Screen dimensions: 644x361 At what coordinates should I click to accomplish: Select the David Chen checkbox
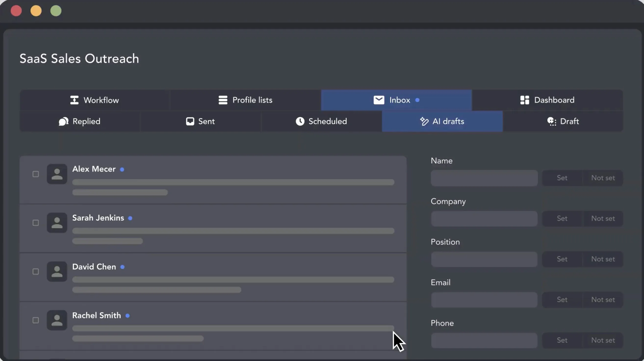[36, 272]
